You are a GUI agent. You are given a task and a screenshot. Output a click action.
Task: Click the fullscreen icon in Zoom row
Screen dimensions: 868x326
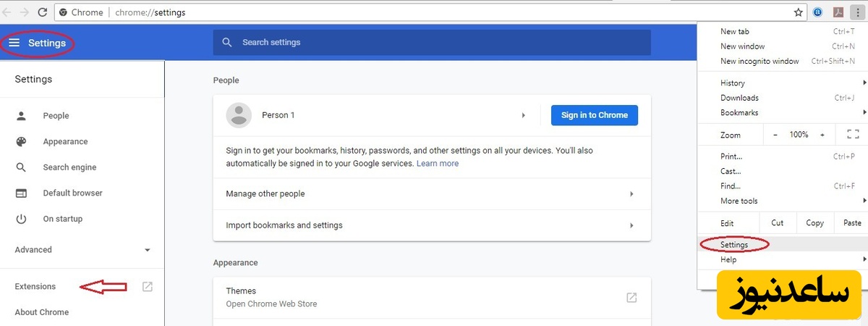tap(852, 135)
